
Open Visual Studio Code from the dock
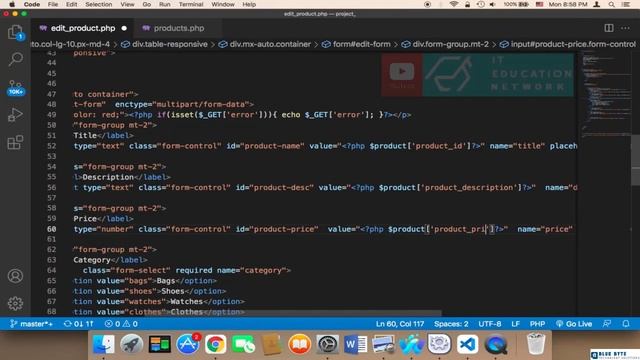(467, 344)
